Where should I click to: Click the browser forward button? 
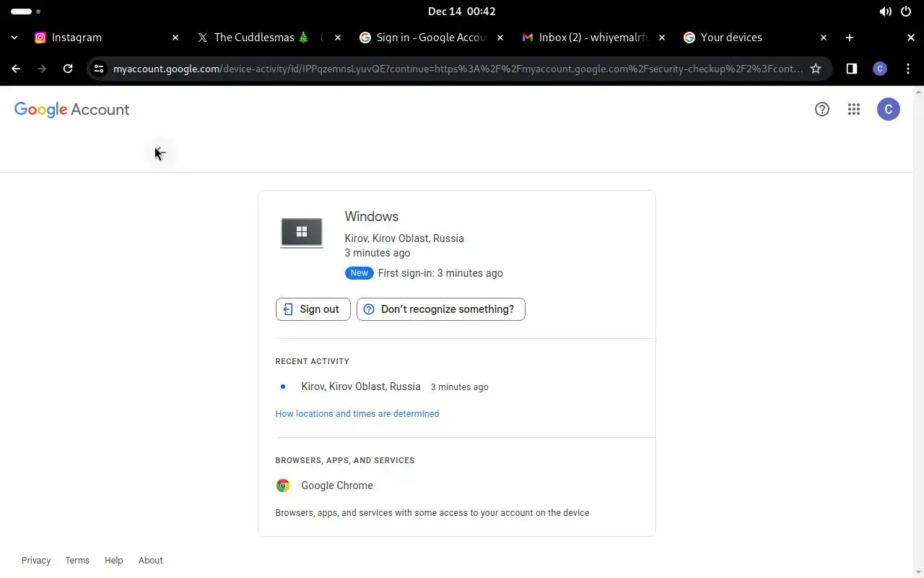coord(42,69)
